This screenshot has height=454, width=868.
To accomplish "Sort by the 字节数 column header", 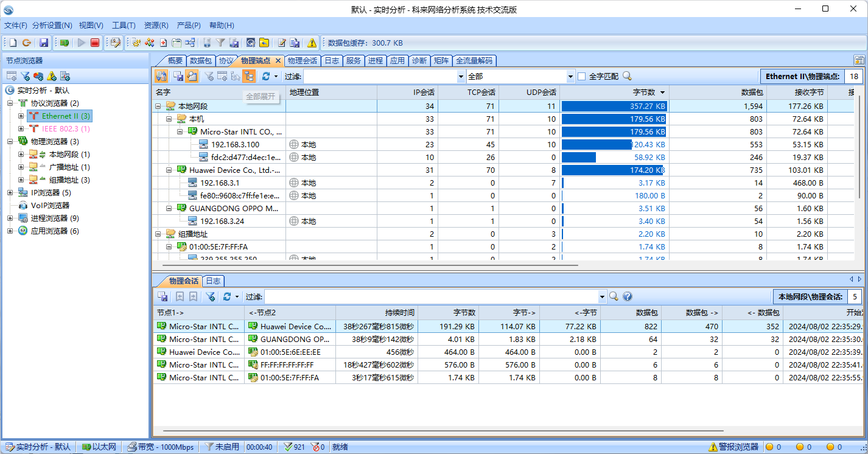I will tap(614, 92).
